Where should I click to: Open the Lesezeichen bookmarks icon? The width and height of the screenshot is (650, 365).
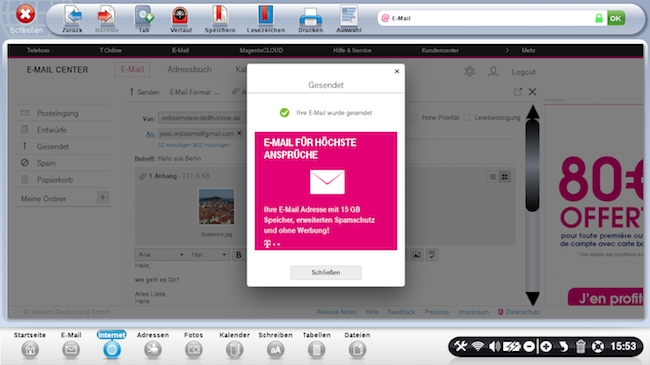coord(266,15)
